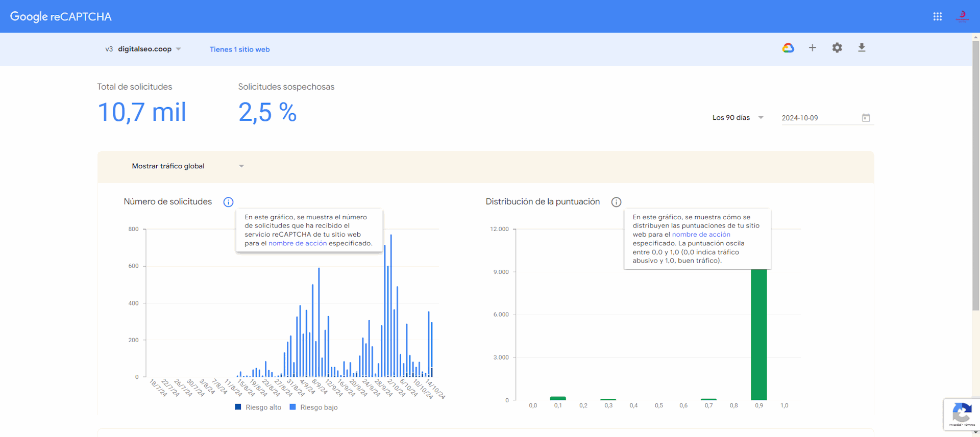Screen dimensions: 980x437
Task: Click info icon beside Distribución de la puntuación
Action: [x=616, y=202]
